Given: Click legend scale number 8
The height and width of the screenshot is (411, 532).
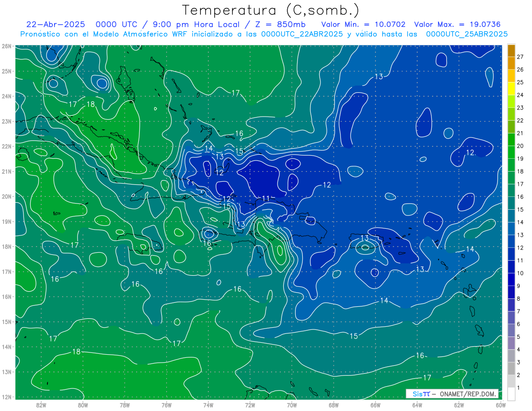Looking at the screenshot, I should (x=519, y=299).
